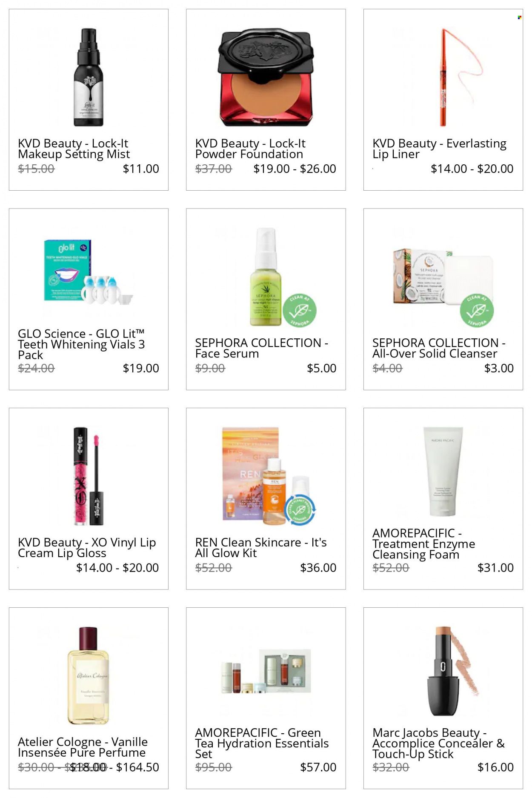Open the REN Clean Skincare It's All Glow Kit link
The width and height of the screenshot is (532, 798).
coord(261,548)
